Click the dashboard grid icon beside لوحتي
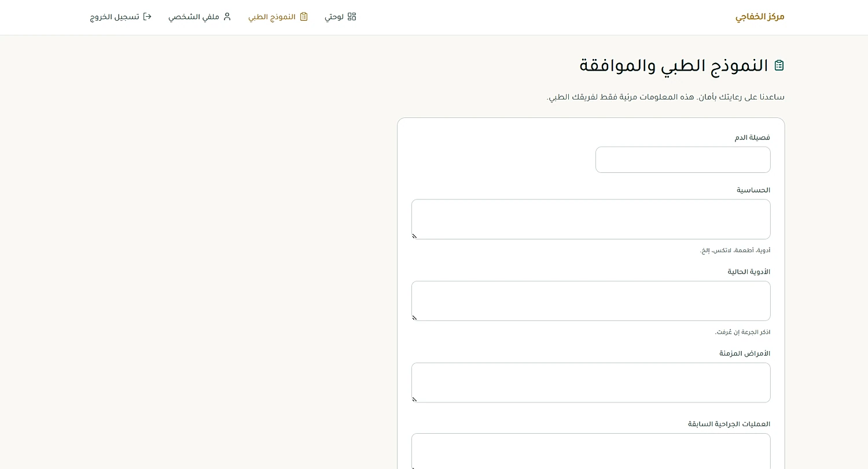This screenshot has height=469, width=868. [x=352, y=17]
